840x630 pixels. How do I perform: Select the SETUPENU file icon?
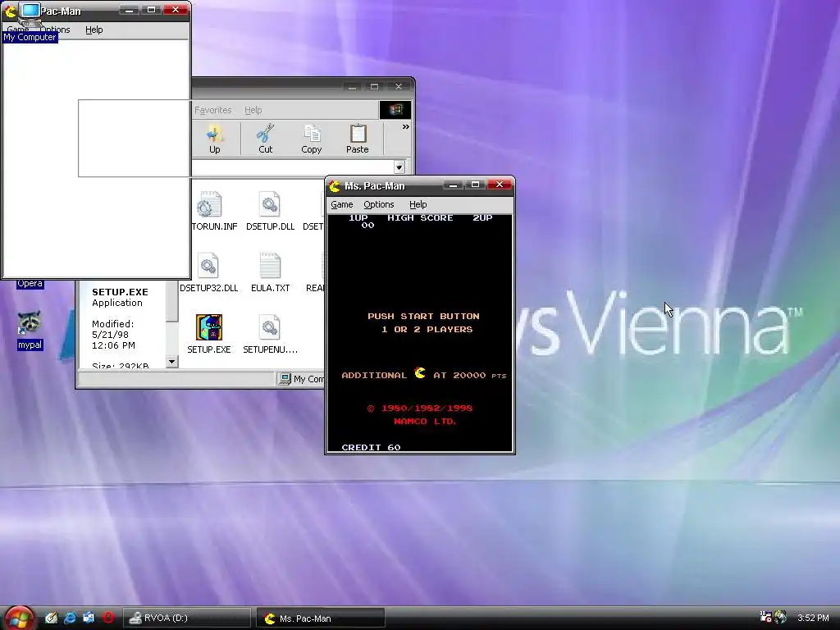tap(270, 326)
